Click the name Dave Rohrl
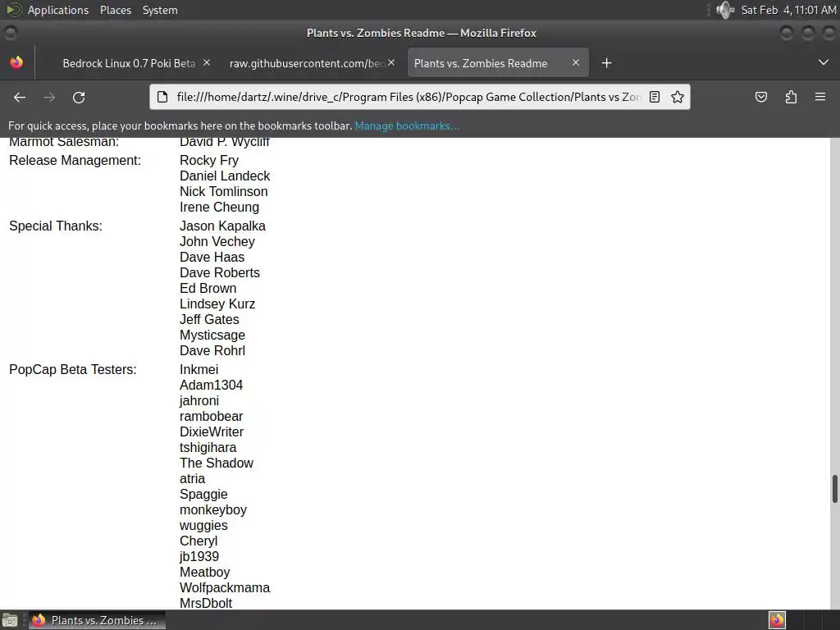Image resolution: width=840 pixels, height=630 pixels. point(212,350)
